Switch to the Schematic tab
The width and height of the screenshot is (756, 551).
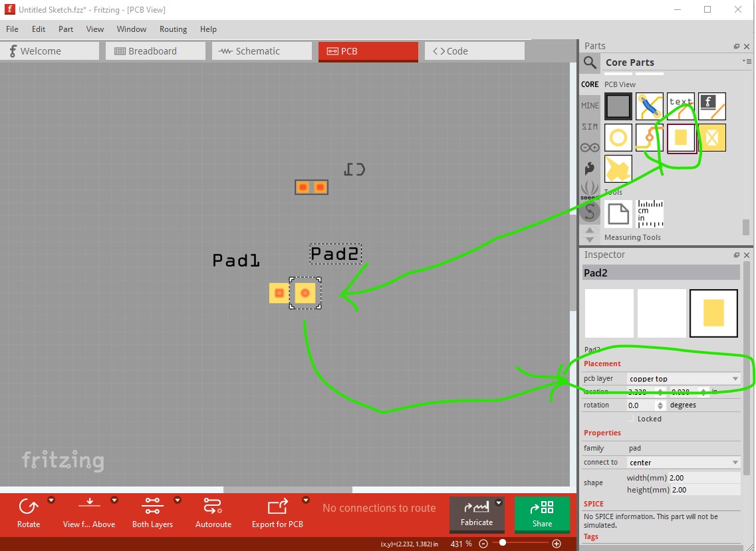click(262, 51)
